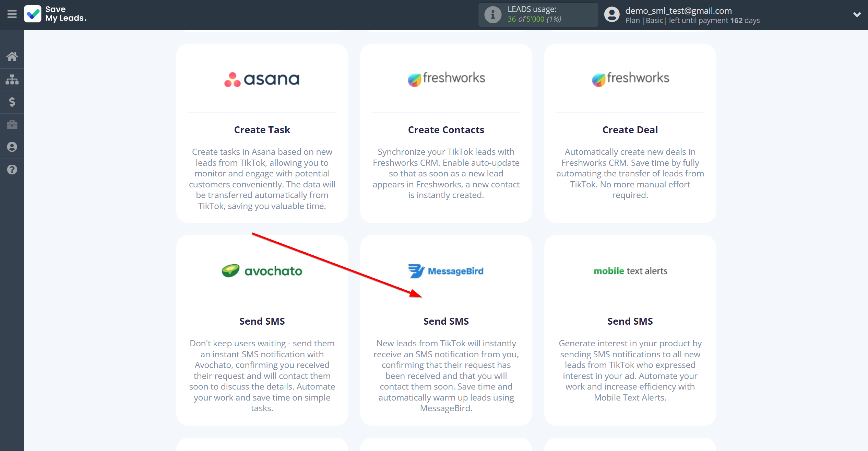Image resolution: width=868 pixels, height=451 pixels.
Task: Click the '36 of 5'000 (1%)' usage text
Action: (534, 19)
